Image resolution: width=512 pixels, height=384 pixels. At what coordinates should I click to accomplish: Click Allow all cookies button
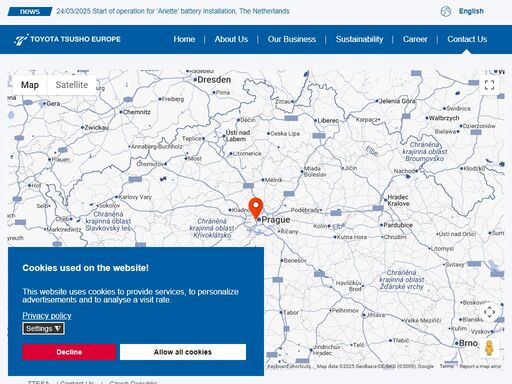coord(183,352)
